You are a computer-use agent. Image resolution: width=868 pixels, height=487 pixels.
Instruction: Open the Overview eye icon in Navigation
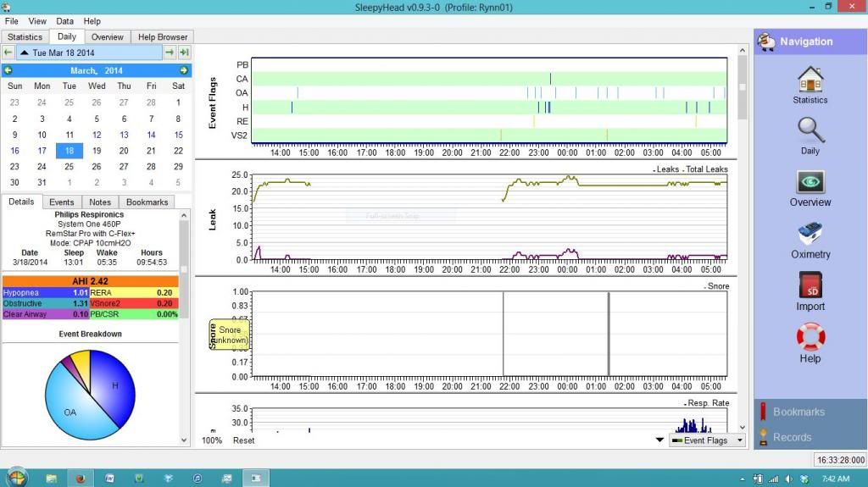coord(810,185)
